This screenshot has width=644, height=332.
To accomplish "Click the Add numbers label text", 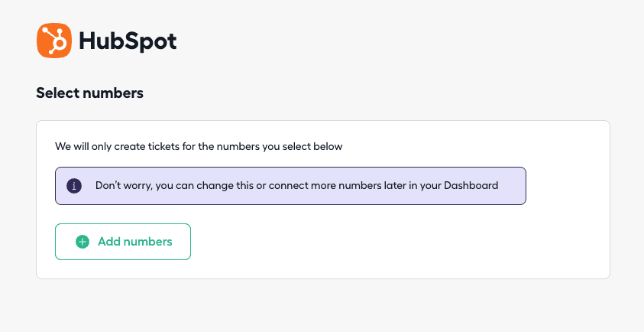I will tap(135, 242).
